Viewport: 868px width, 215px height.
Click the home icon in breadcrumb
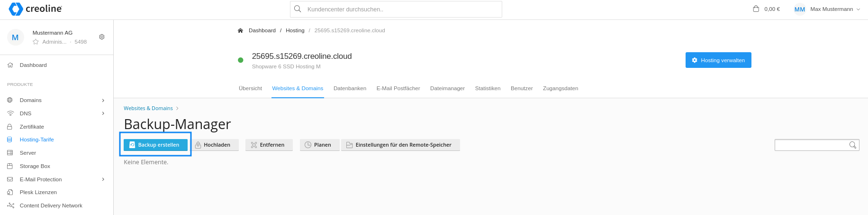(240, 30)
